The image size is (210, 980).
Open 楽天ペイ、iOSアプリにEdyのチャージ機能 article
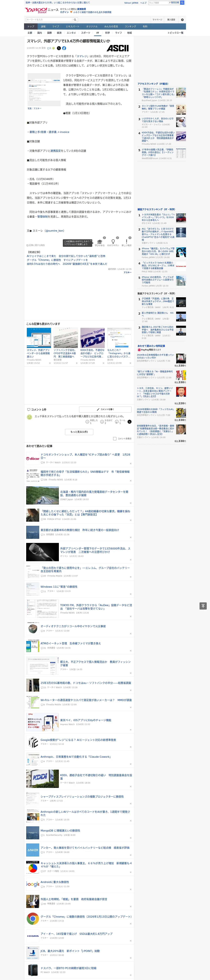tap(86, 720)
